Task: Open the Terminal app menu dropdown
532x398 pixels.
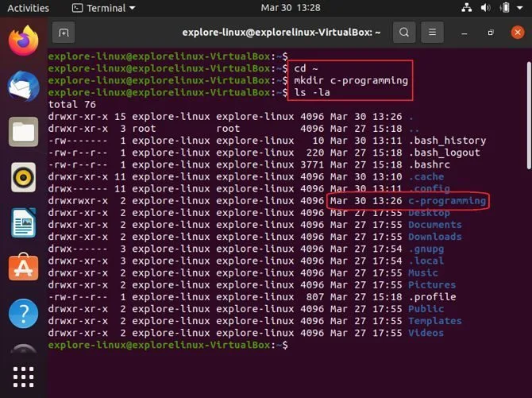Action: [x=104, y=8]
